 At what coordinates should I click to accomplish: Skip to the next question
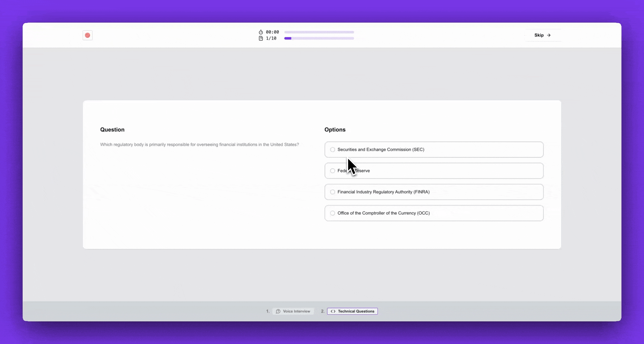pos(543,35)
